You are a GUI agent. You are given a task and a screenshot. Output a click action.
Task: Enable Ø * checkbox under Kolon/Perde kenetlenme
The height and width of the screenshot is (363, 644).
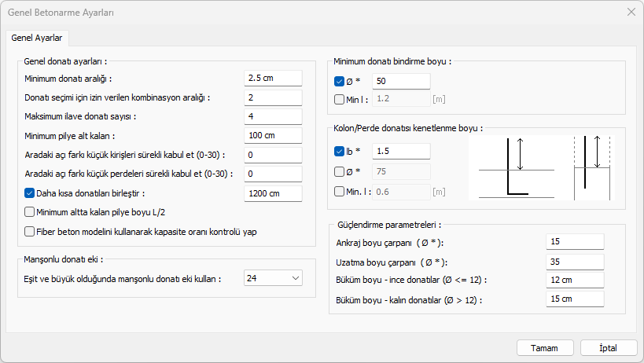[340, 171]
